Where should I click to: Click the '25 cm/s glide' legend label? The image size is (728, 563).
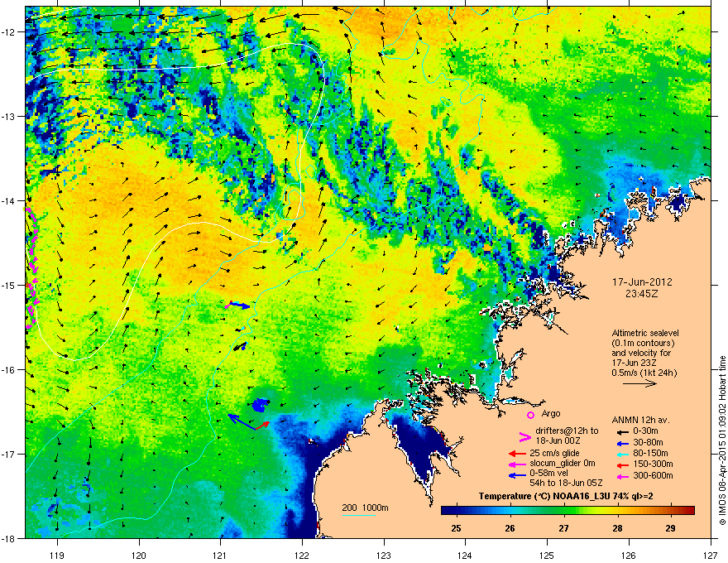pyautogui.click(x=554, y=453)
